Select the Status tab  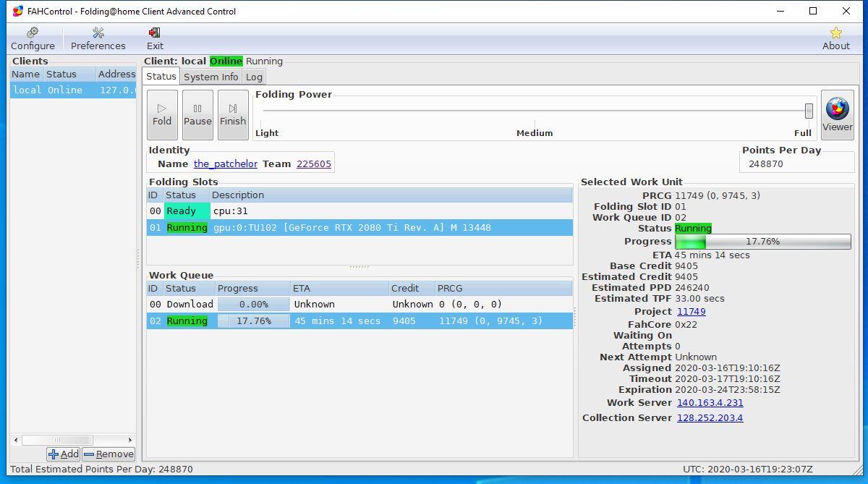click(x=161, y=76)
